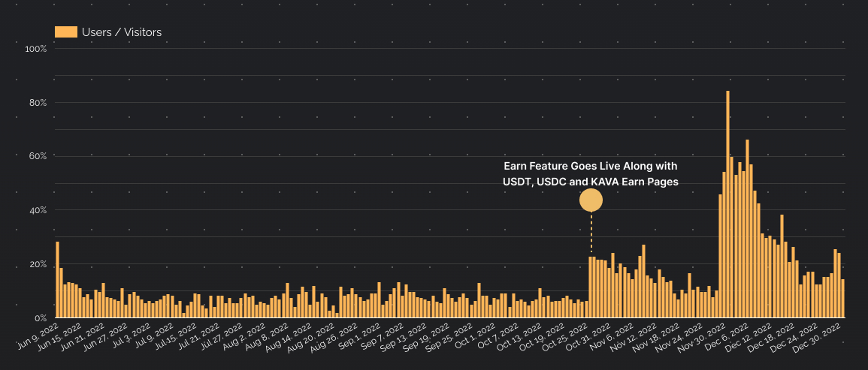Click the tallest bar in the chart
868x370 pixels.
(x=727, y=204)
